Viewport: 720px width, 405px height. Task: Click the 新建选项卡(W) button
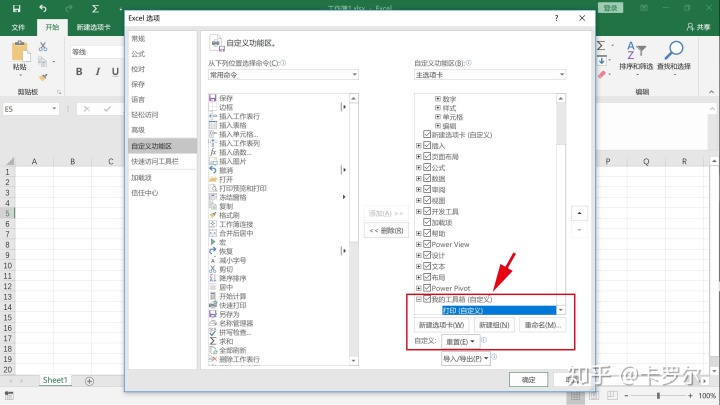coord(442,325)
